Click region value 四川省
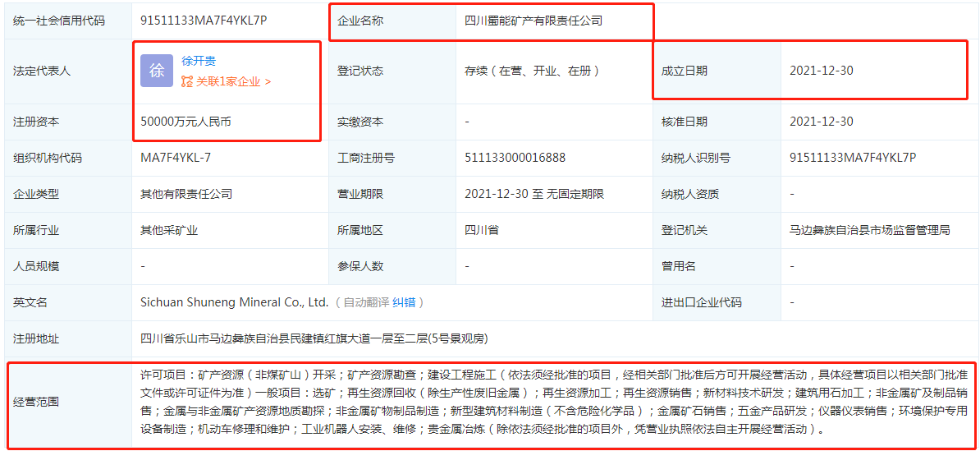The height and width of the screenshot is (451, 980). (481, 230)
